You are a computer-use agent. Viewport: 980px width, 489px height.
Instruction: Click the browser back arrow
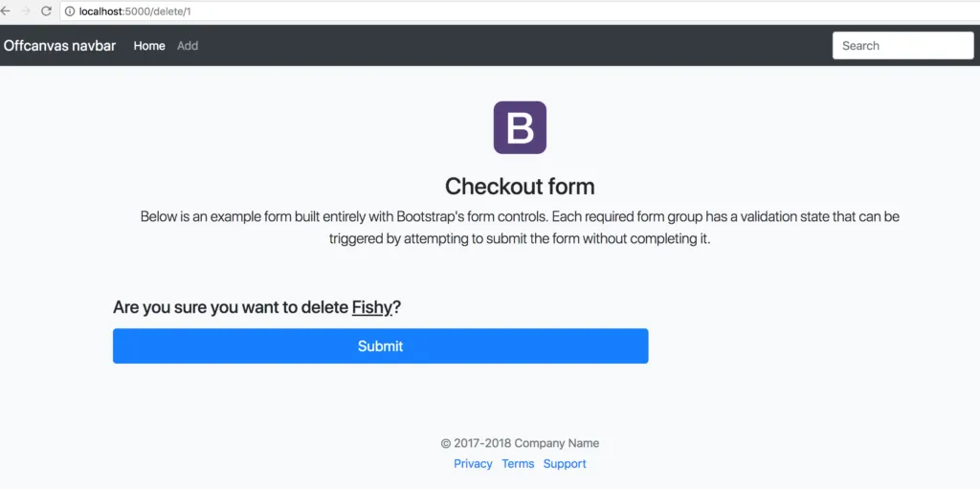[x=5, y=11]
